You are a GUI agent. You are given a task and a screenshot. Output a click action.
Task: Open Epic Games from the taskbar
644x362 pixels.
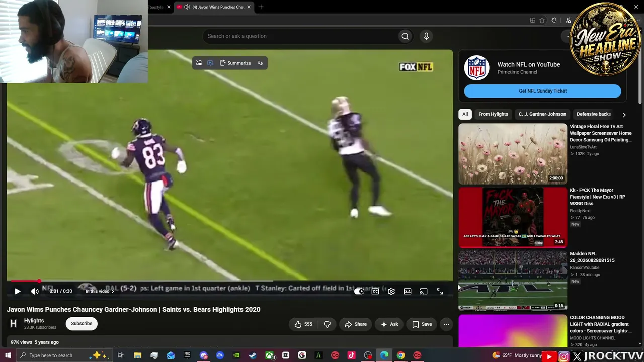coord(187,355)
